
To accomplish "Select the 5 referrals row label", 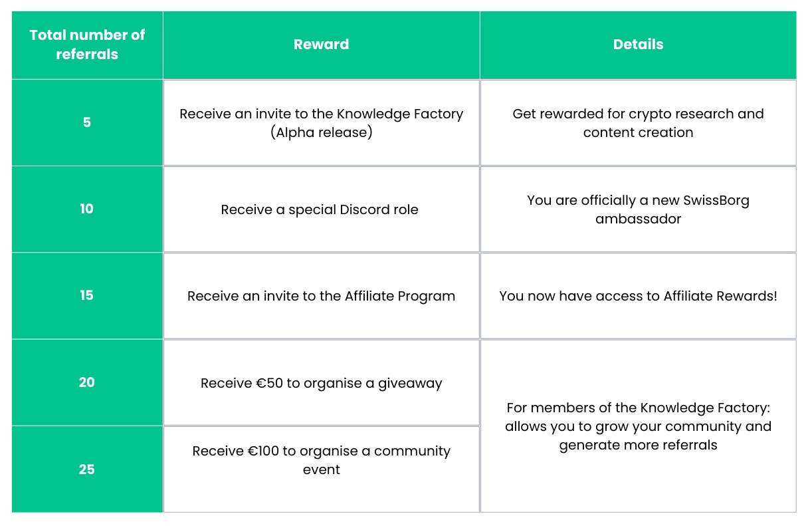I will [87, 122].
